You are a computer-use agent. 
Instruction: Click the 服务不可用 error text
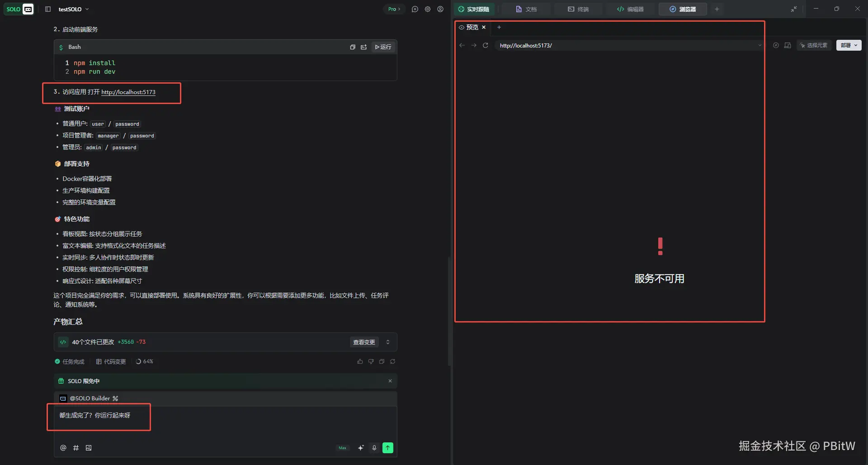(x=660, y=279)
